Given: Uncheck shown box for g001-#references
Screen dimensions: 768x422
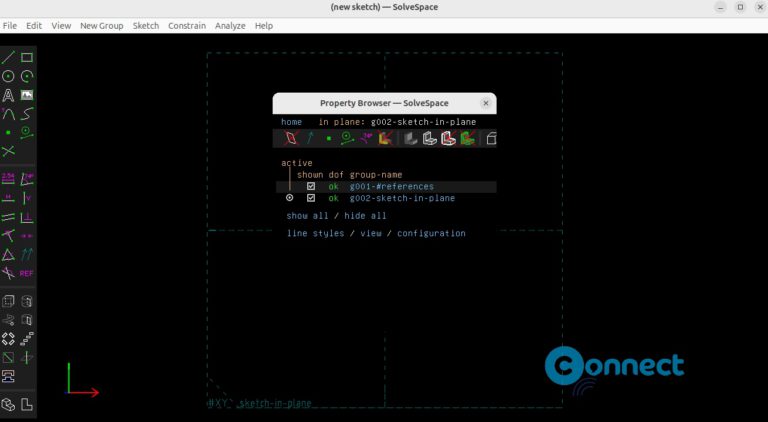Looking at the screenshot, I should (x=311, y=186).
